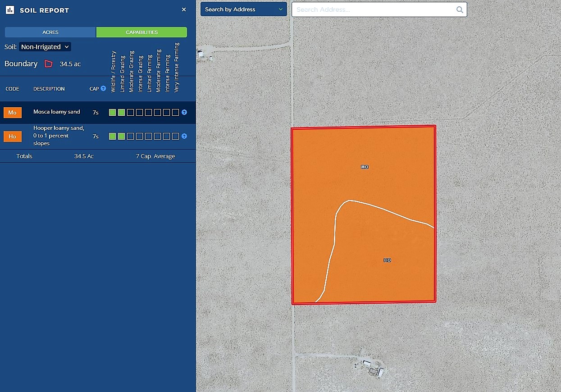Click Wildlife/Forestry box in Mosca row
The image size is (561, 392).
tap(112, 113)
